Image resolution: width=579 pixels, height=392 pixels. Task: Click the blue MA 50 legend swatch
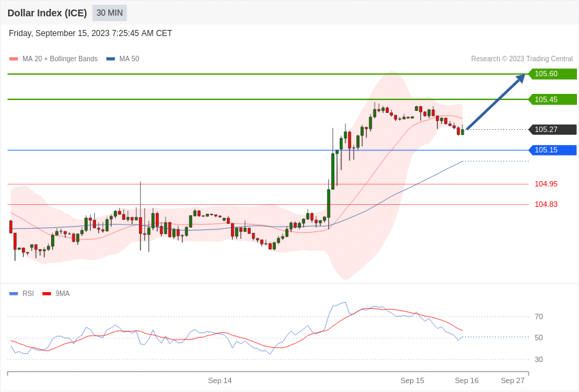[110, 59]
